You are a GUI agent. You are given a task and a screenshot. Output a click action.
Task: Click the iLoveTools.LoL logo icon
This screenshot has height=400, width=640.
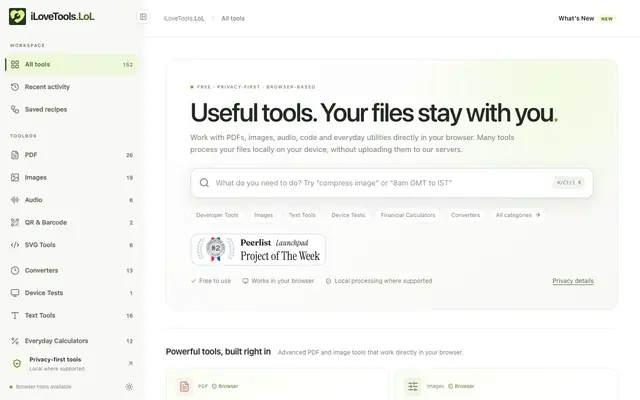tap(17, 17)
